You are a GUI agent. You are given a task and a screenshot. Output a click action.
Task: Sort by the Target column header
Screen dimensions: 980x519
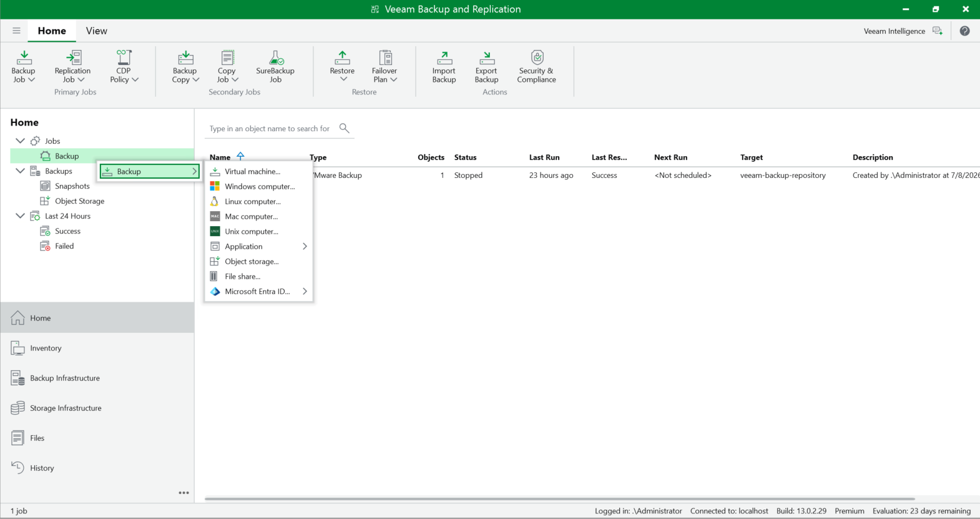click(x=752, y=157)
